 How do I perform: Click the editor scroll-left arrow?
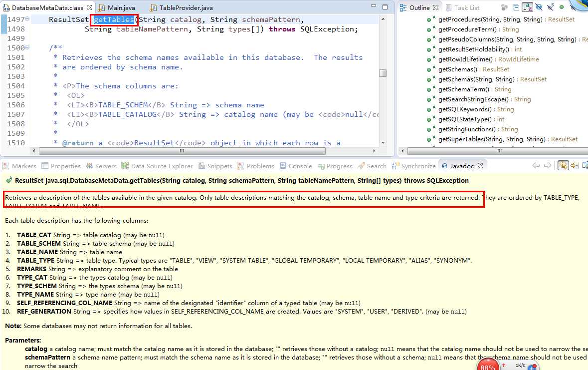tap(34, 151)
